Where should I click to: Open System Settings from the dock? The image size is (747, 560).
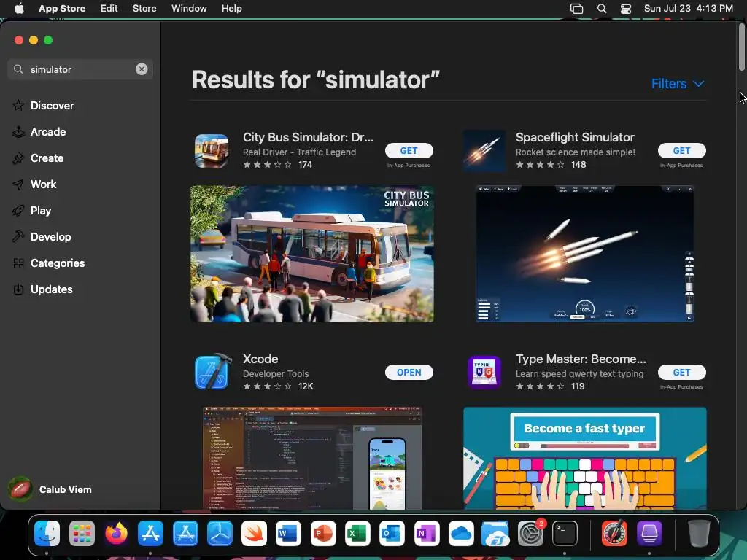click(x=530, y=533)
